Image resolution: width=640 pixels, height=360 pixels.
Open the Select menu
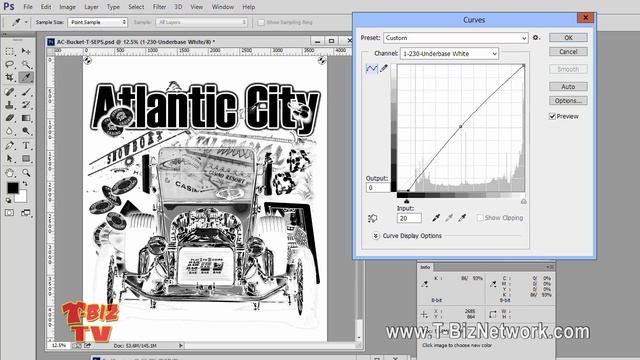coord(136,7)
